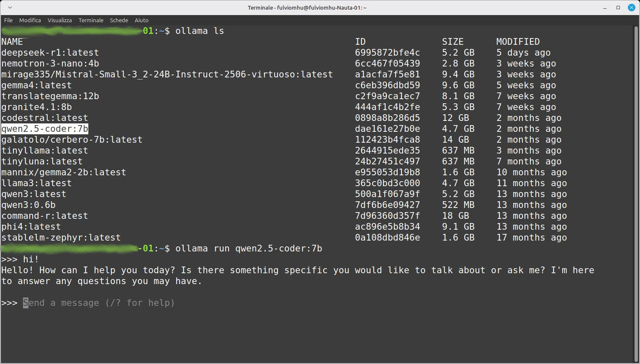Click tinyluna:latest model name
This screenshot has height=364, width=640.
pos(42,161)
